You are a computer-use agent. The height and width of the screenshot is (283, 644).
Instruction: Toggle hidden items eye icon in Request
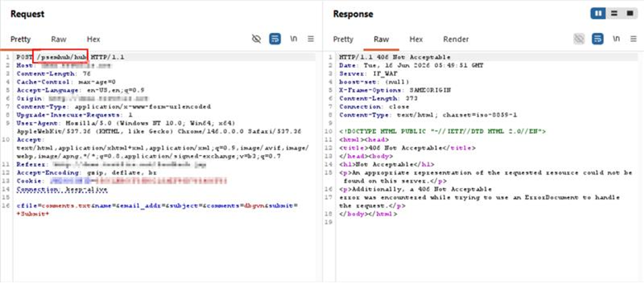[x=256, y=39]
